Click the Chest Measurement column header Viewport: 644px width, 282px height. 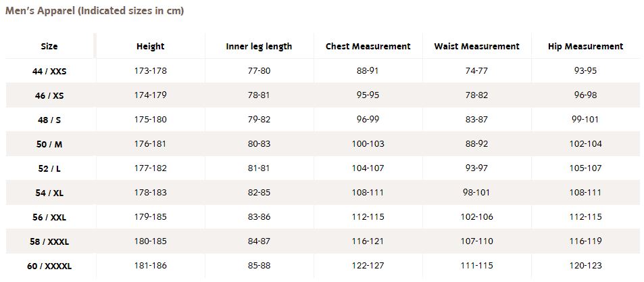click(x=368, y=47)
